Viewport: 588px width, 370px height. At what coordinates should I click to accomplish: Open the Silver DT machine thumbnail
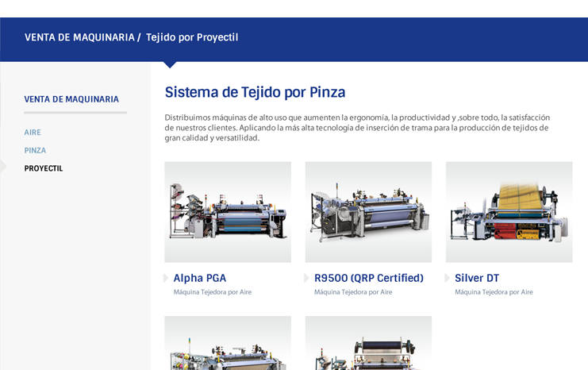click(x=509, y=212)
